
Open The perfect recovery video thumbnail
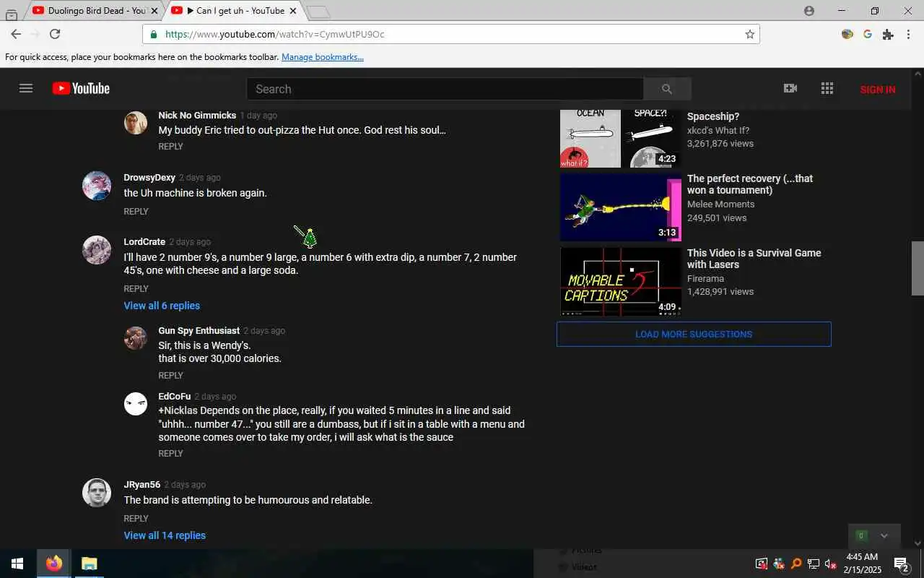621,207
